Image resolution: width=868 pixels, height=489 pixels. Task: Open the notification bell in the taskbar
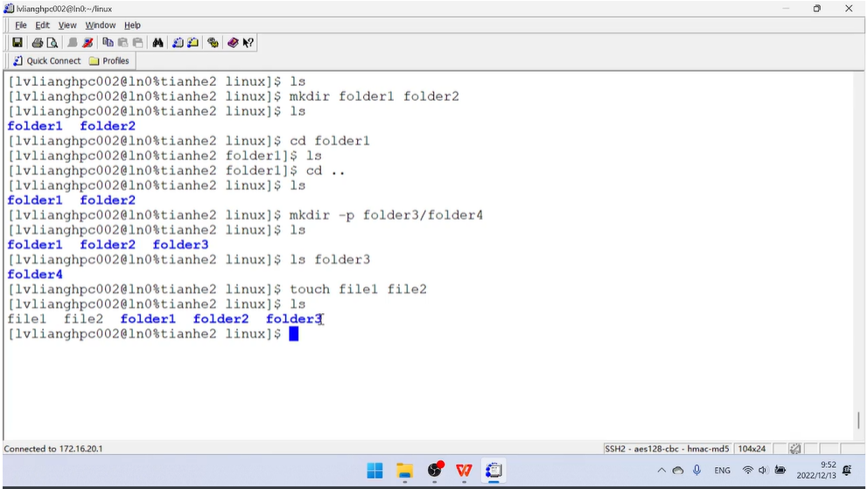tap(847, 471)
